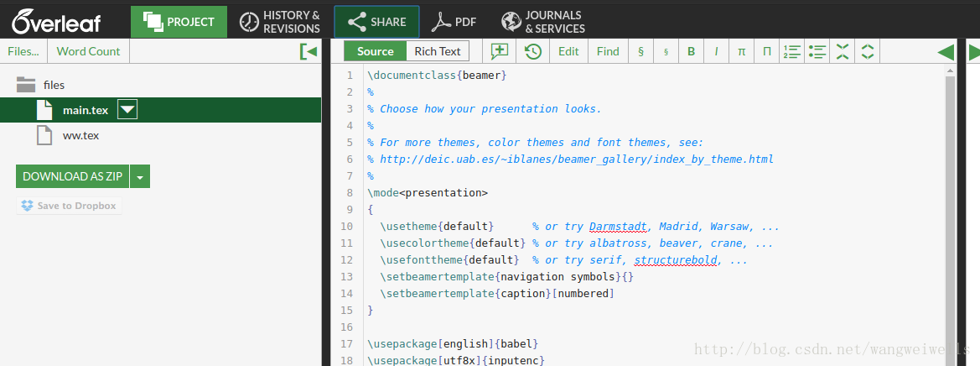This screenshot has width=980, height=366.
Task: Click the collapse-folds arrows icon
Action: (x=843, y=51)
